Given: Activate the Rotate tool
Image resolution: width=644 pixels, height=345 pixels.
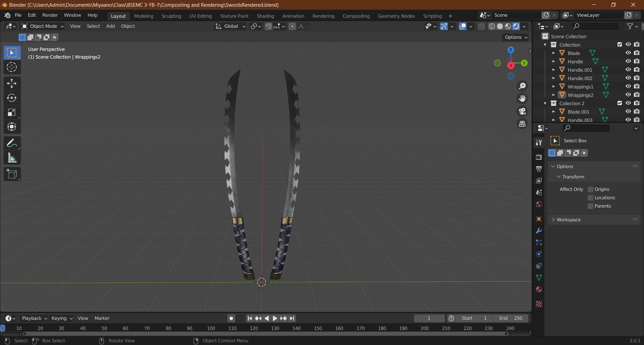Looking at the screenshot, I should coord(12,98).
